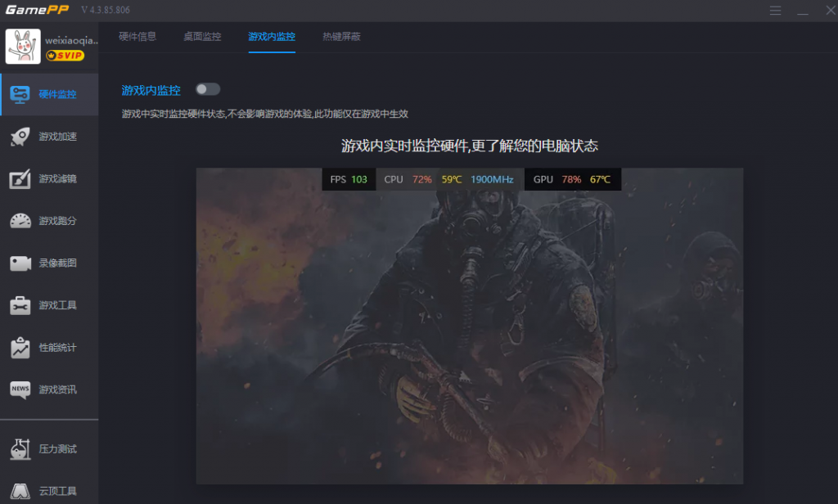Open the hamburger menu in title bar

pos(776,11)
